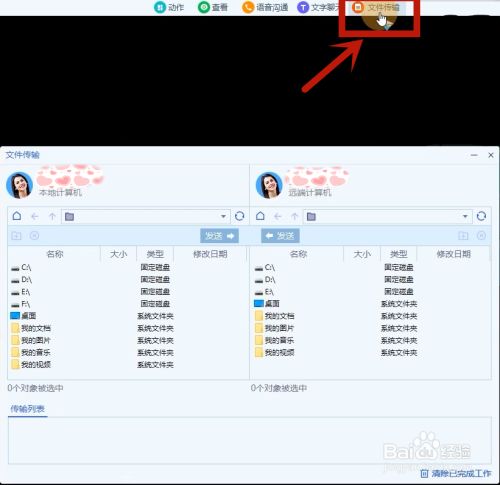Click remote computer avatar picture

(269, 185)
